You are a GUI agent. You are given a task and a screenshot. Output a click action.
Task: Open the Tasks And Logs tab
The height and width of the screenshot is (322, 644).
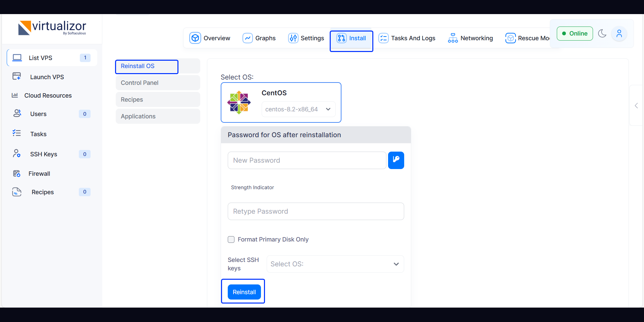407,38
